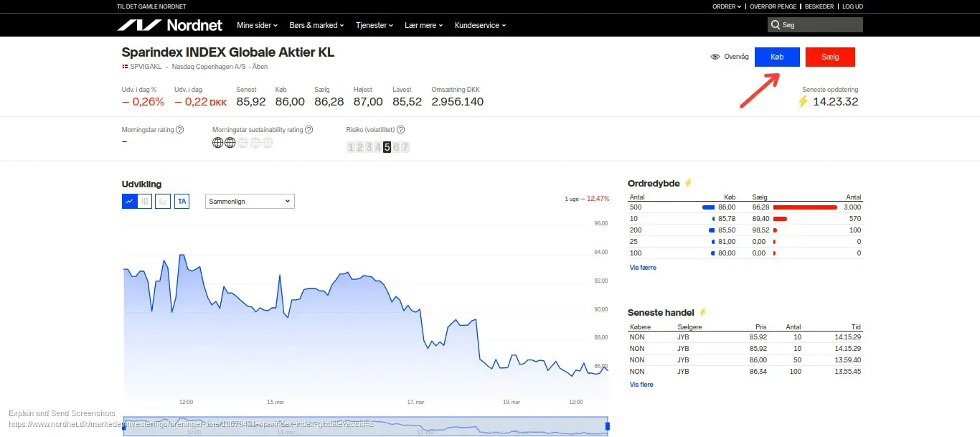Click lightning bolt next to Seneste opdatering time
This screenshot has width=980, height=437.
(x=804, y=101)
